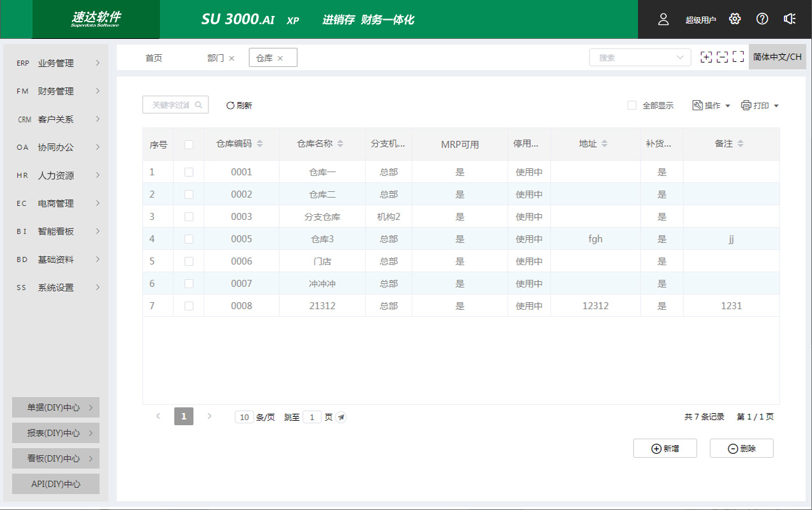Image resolution: width=812 pixels, height=510 pixels.
Task: Open the settings gear icon in header
Action: [735, 19]
